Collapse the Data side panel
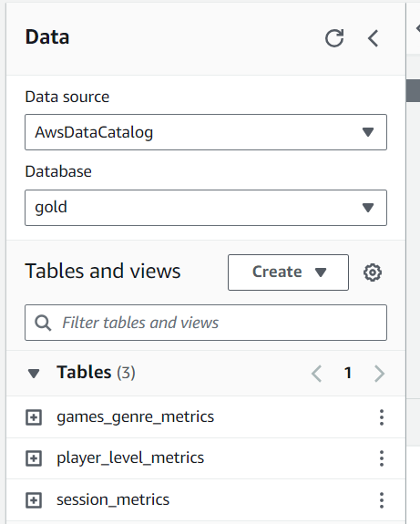 point(373,38)
